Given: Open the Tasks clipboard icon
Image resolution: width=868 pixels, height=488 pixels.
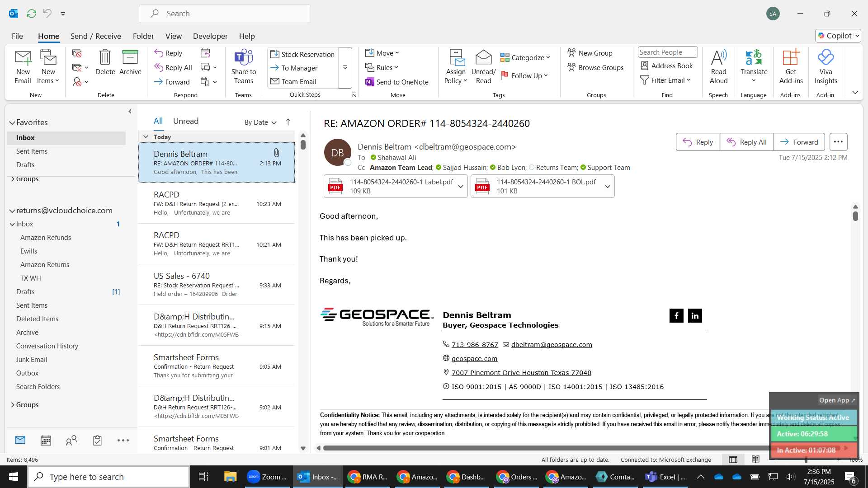Looking at the screenshot, I should (97, 440).
